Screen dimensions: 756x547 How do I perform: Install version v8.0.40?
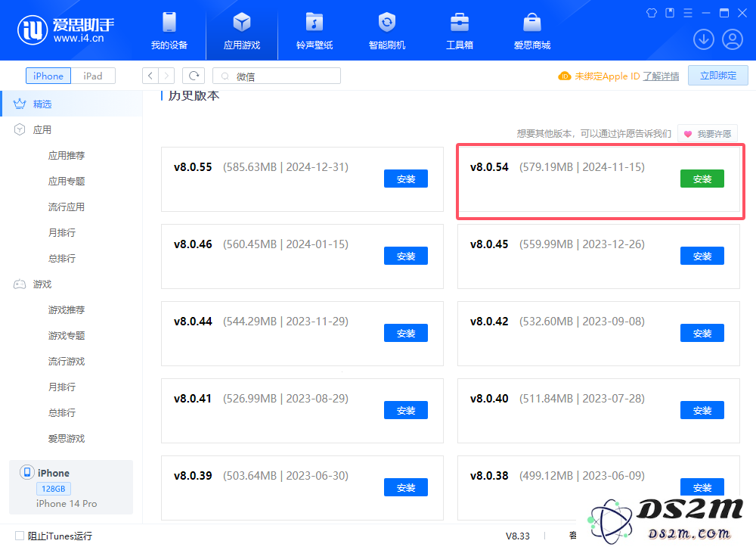click(x=702, y=411)
